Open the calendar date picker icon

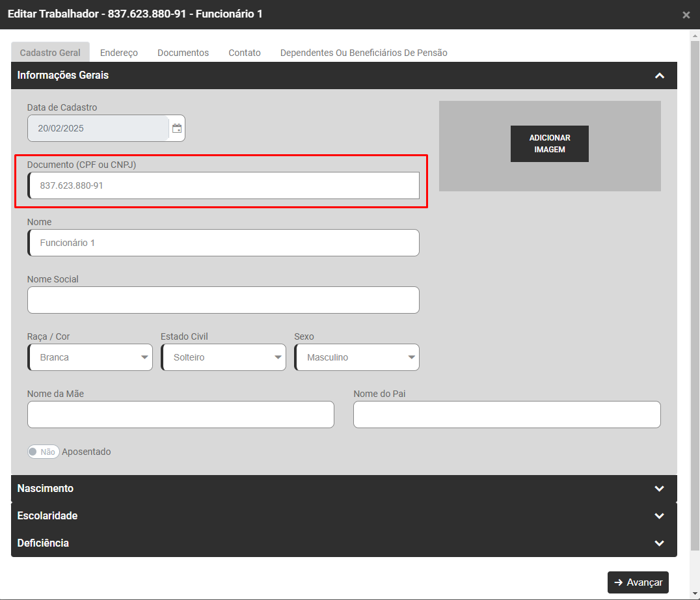click(177, 128)
